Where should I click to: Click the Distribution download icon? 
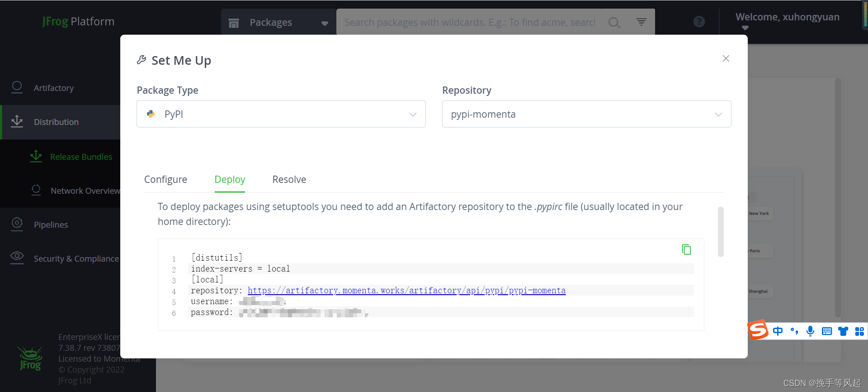[17, 121]
